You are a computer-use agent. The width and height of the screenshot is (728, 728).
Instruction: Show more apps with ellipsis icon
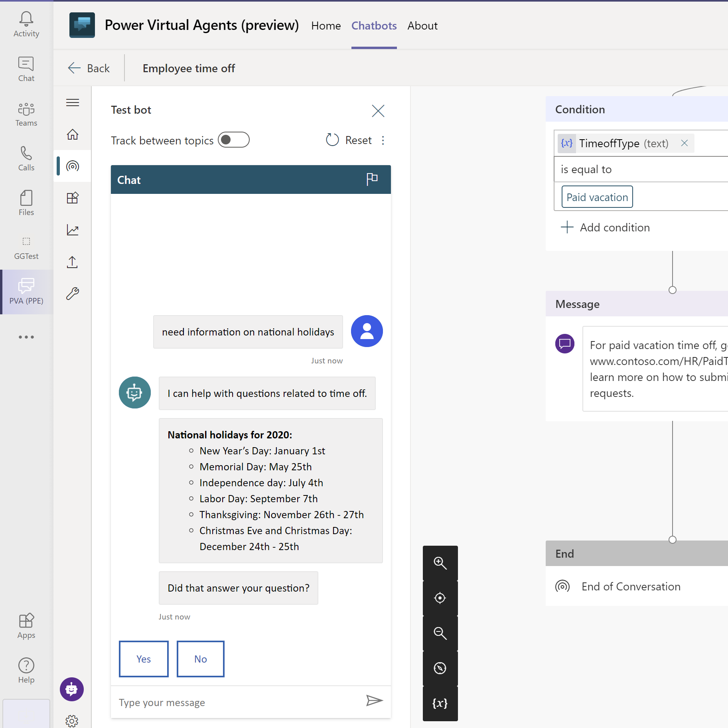[x=26, y=337]
